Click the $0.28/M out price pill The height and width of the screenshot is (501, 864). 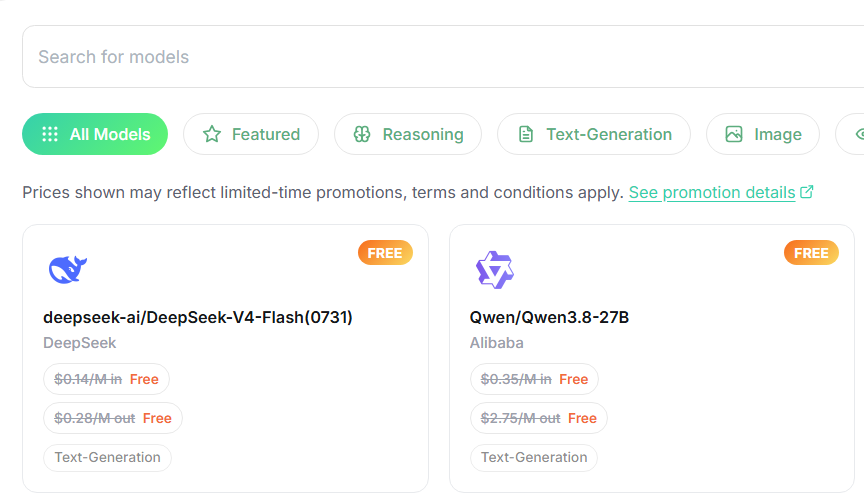[113, 418]
